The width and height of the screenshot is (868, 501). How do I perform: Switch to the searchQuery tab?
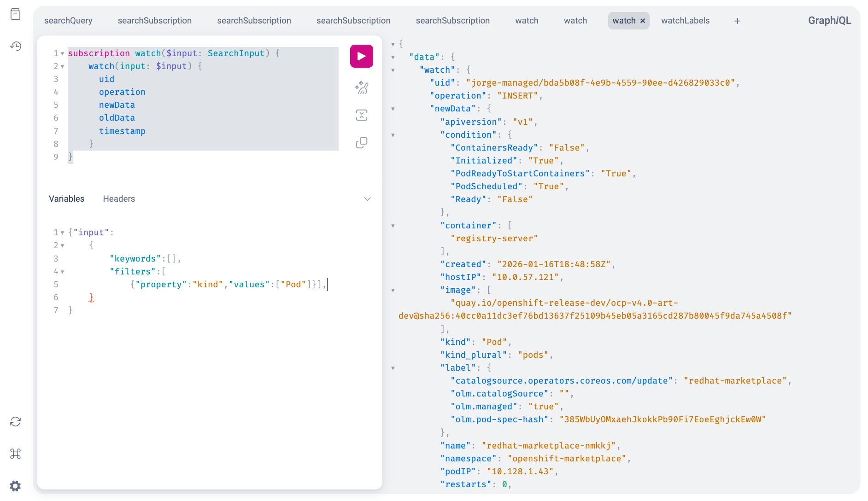[x=68, y=21]
